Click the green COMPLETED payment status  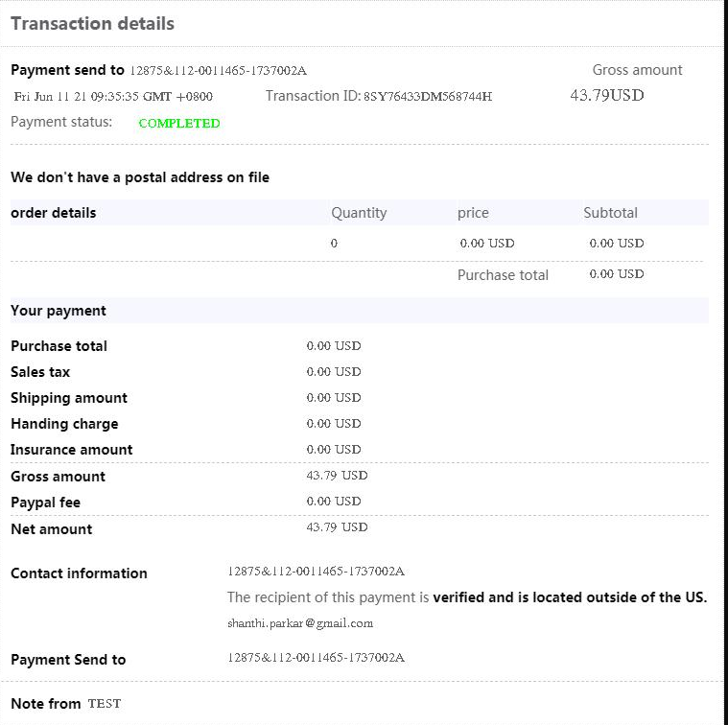[179, 123]
